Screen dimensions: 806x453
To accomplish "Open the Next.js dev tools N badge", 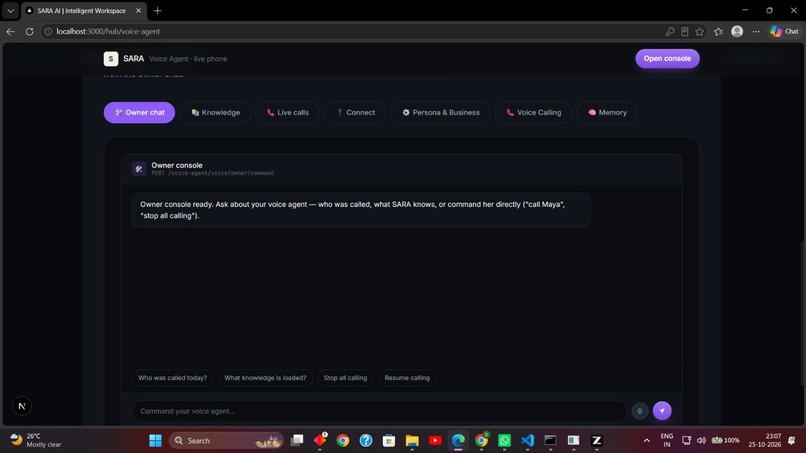I will [x=22, y=406].
